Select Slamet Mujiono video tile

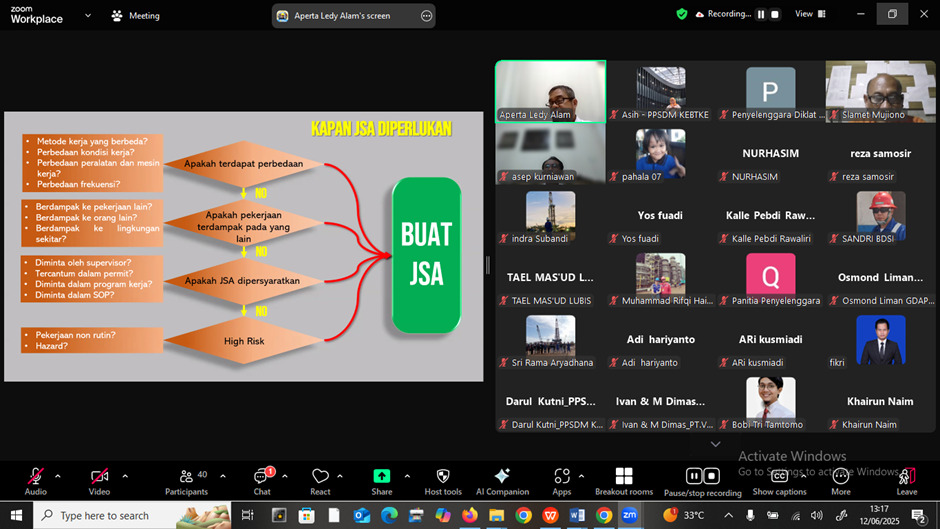click(880, 91)
